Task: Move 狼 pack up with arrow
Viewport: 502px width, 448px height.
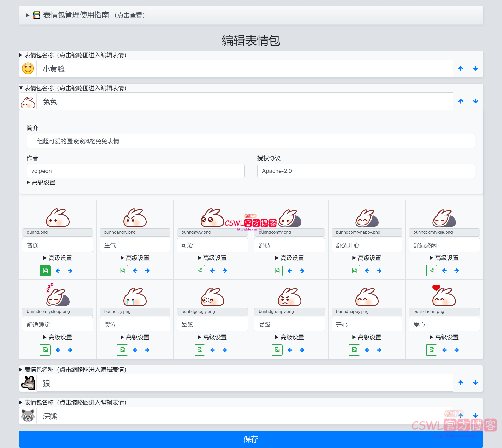Action: [x=461, y=383]
